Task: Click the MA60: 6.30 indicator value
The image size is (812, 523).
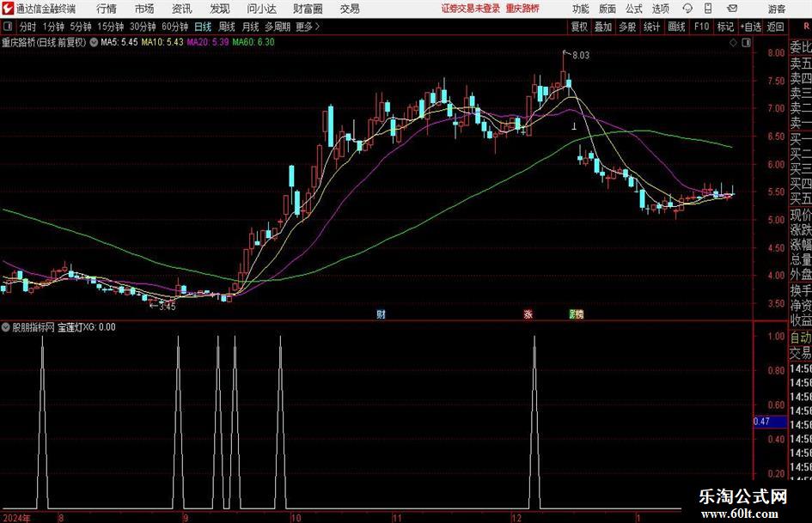Action: click(253, 42)
